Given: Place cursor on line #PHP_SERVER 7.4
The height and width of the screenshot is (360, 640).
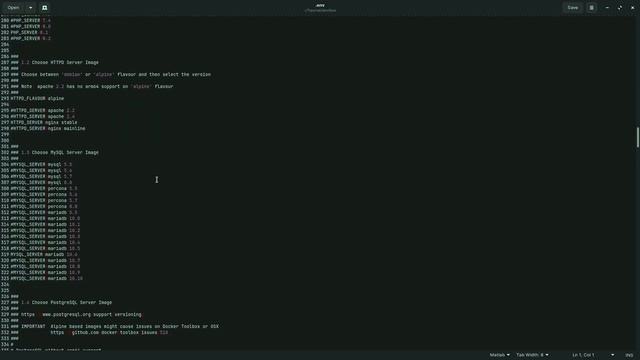Looking at the screenshot, I should pyautogui.click(x=31, y=20).
